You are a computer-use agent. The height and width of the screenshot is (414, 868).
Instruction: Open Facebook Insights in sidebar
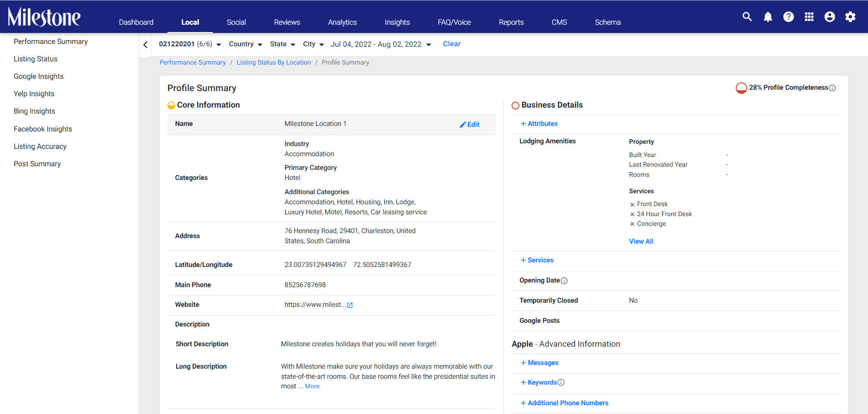coord(43,129)
